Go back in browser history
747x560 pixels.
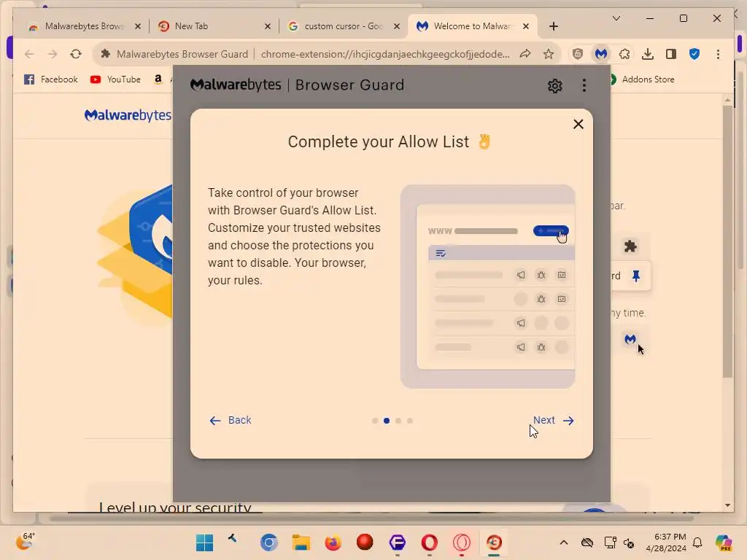coord(29,54)
